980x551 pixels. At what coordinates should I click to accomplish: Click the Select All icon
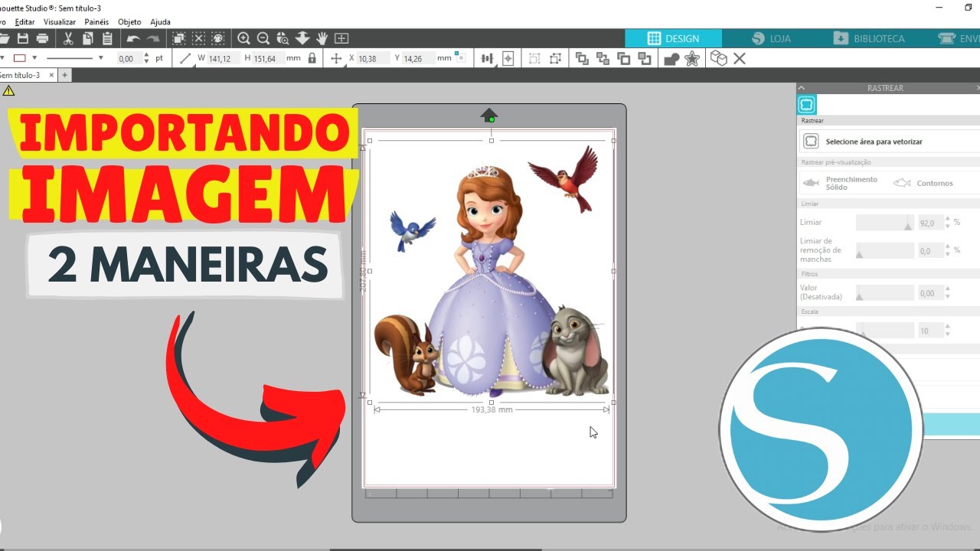click(178, 38)
